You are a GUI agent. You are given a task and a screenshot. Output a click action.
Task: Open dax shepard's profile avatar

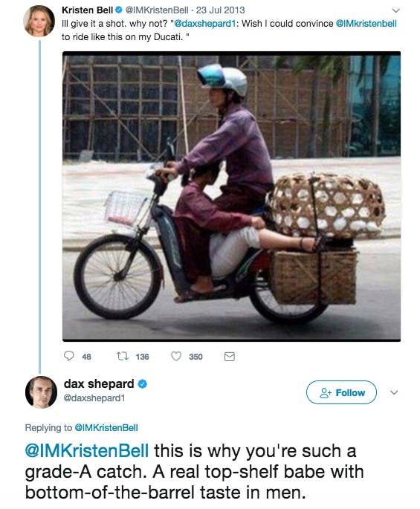tap(41, 392)
